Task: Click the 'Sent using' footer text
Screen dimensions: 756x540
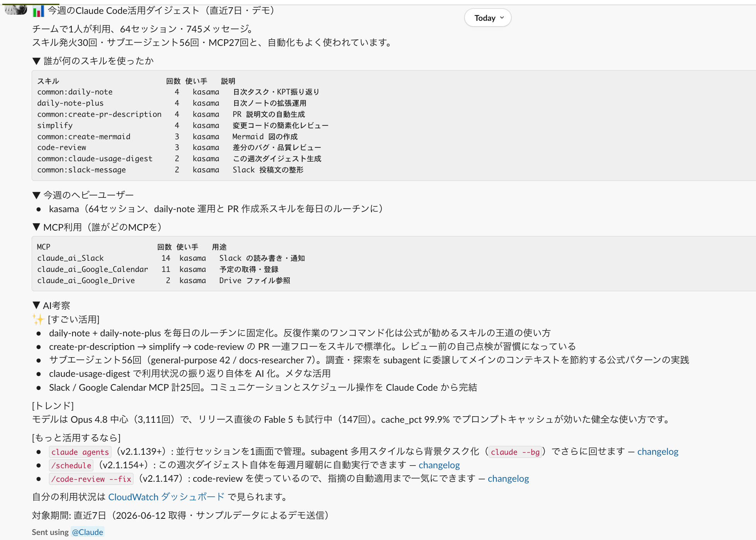Action: 50,532
